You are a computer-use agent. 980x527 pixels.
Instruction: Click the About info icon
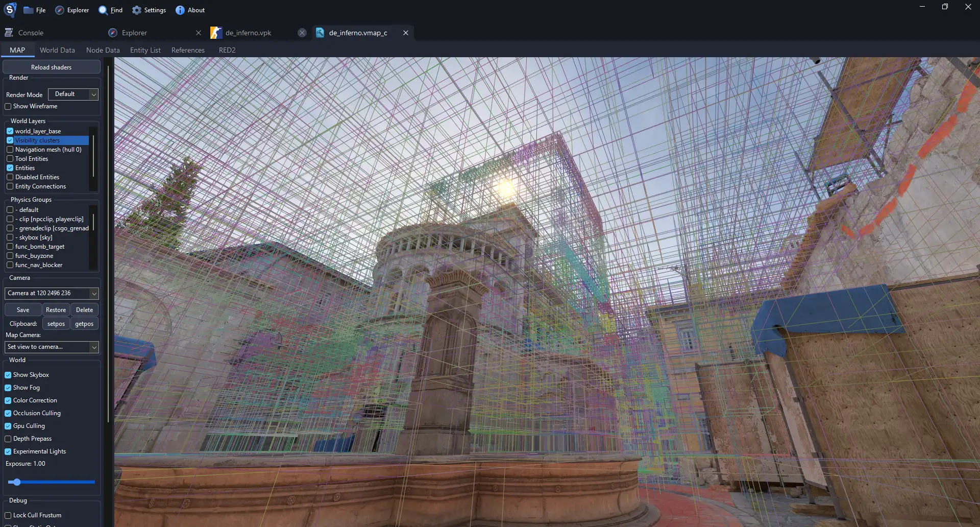pos(180,10)
